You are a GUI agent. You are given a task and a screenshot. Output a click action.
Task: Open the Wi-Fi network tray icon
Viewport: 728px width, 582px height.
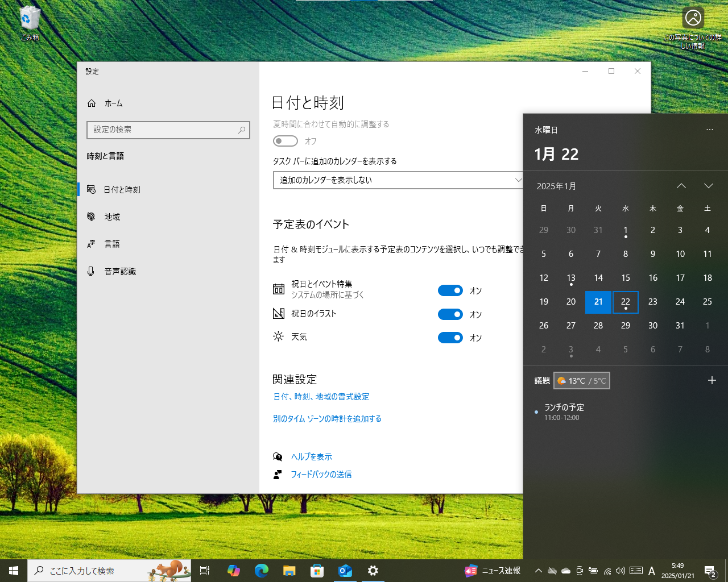click(x=607, y=571)
